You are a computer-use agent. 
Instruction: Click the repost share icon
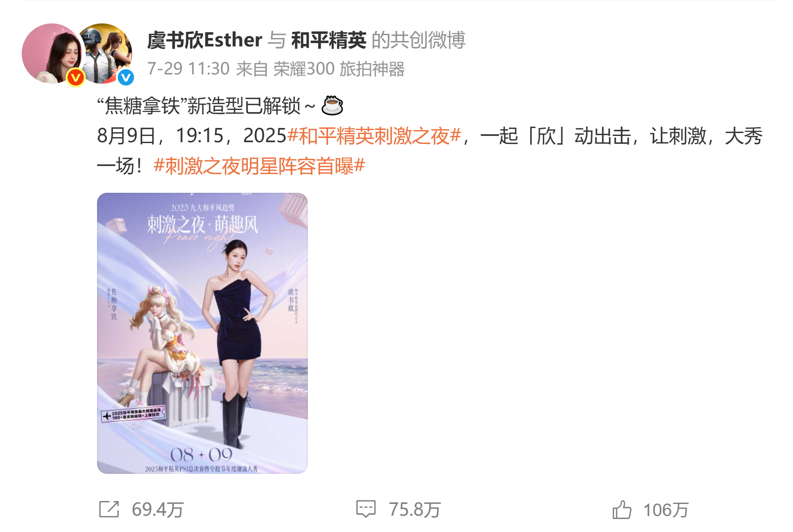(109, 509)
